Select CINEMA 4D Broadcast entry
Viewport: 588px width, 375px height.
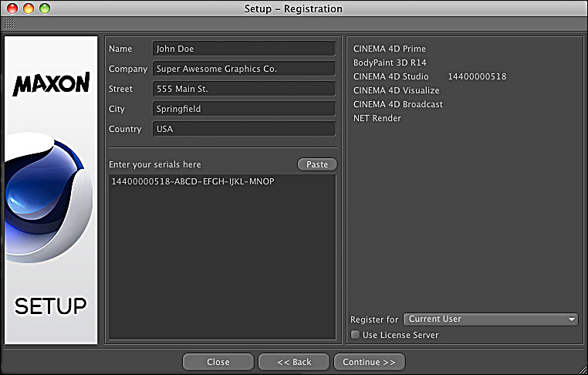coord(398,104)
